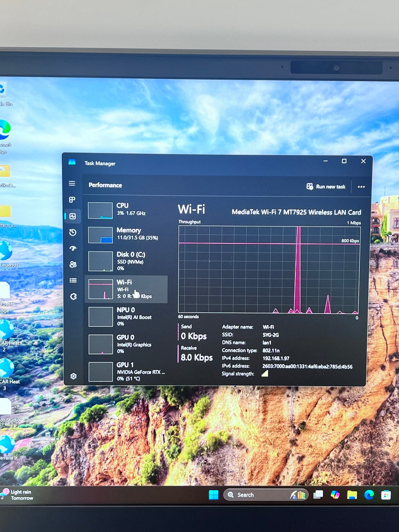
Task: Select the Legends desktop shortcut
Action: tap(8, 254)
